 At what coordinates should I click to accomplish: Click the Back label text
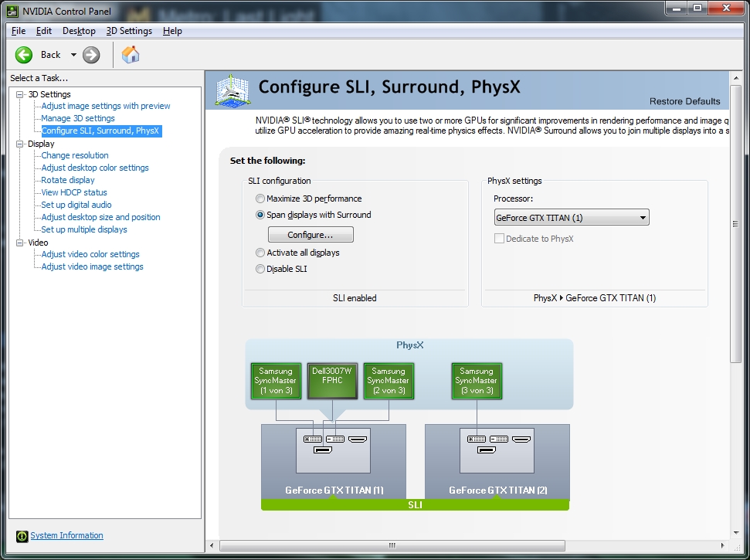(x=51, y=55)
